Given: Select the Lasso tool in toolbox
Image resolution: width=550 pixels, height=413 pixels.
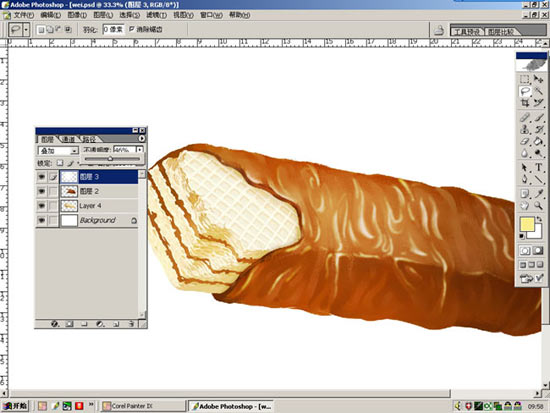Looking at the screenshot, I should pos(525,91).
